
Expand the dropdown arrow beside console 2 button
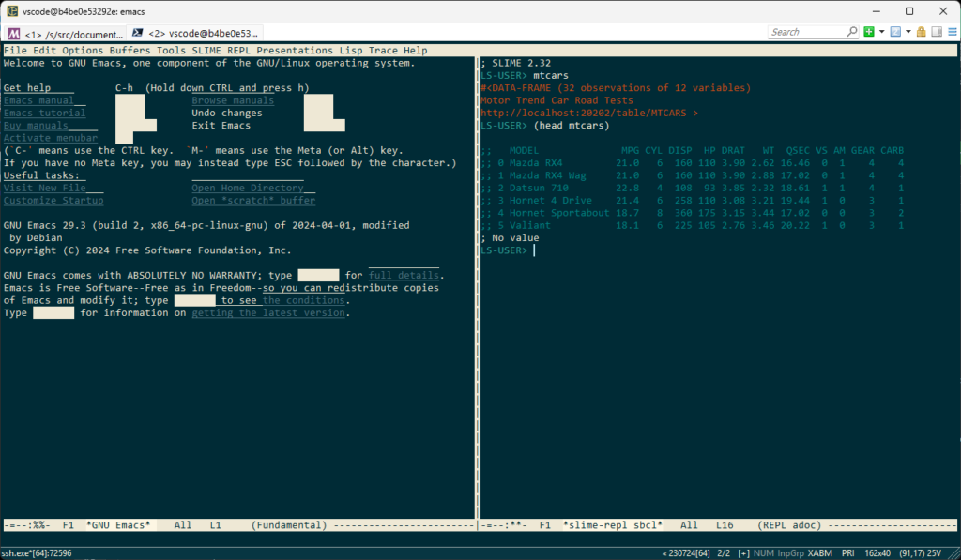(x=907, y=31)
